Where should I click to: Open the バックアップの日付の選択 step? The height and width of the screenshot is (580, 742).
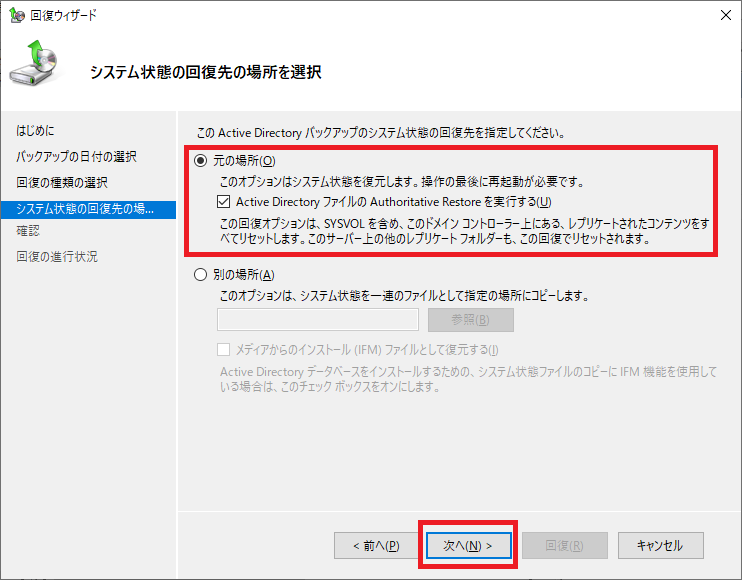click(x=76, y=157)
